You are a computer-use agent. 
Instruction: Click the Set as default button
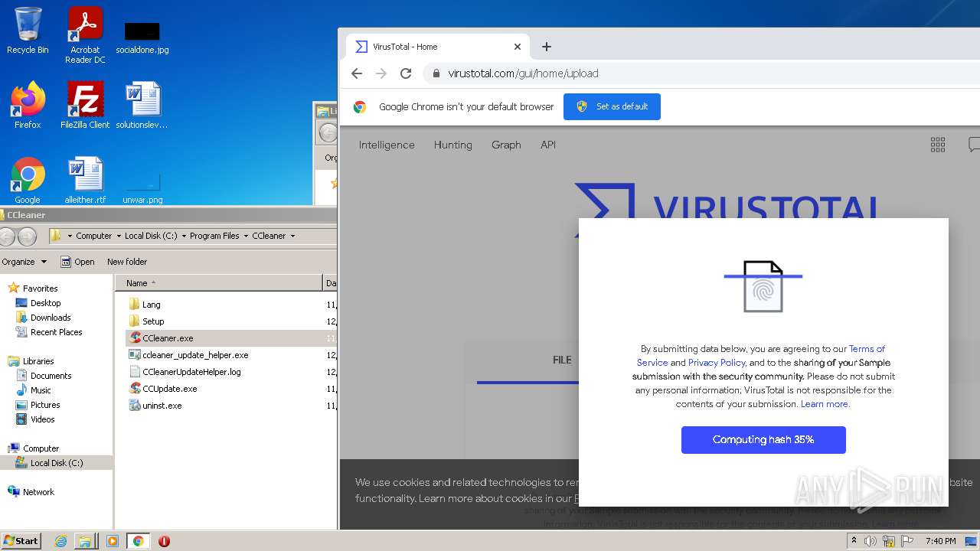pyautogui.click(x=612, y=106)
